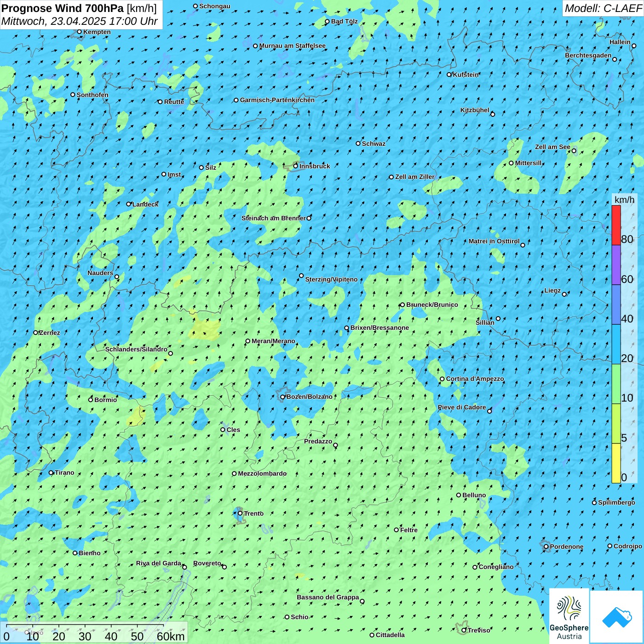Click the Trento city marker
The image size is (644, 644).
pos(240,513)
